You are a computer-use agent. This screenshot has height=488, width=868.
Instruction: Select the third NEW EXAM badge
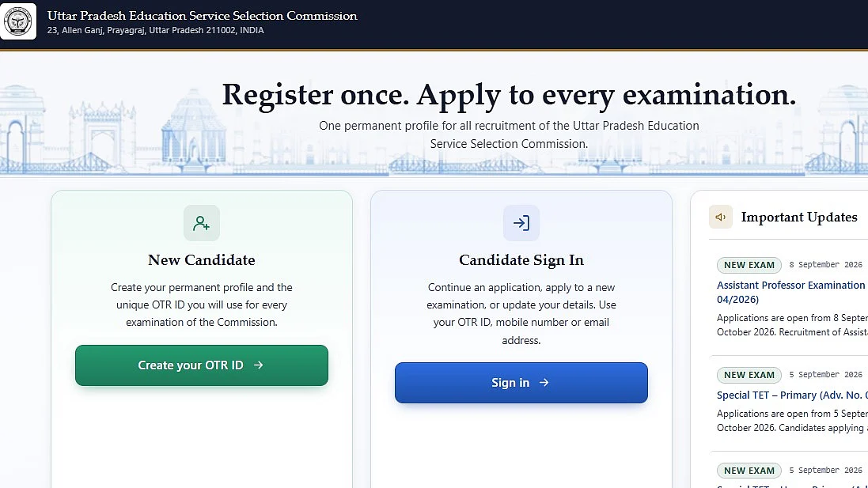[x=749, y=471]
